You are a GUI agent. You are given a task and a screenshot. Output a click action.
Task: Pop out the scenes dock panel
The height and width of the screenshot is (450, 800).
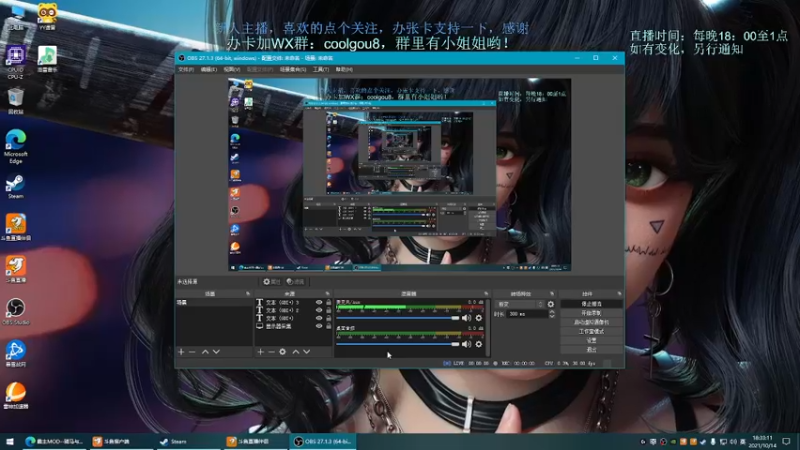point(248,294)
